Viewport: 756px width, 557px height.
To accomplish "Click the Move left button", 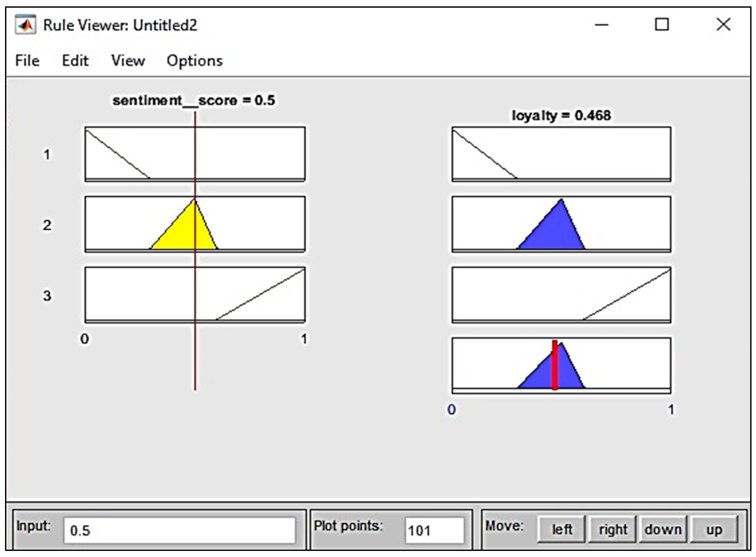I will pyautogui.click(x=562, y=529).
